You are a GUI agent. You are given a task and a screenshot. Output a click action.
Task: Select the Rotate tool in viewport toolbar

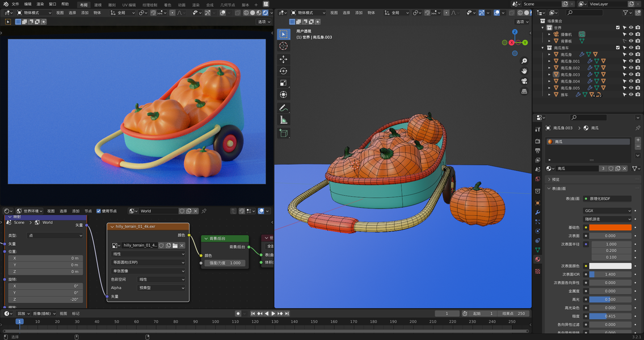coord(283,71)
